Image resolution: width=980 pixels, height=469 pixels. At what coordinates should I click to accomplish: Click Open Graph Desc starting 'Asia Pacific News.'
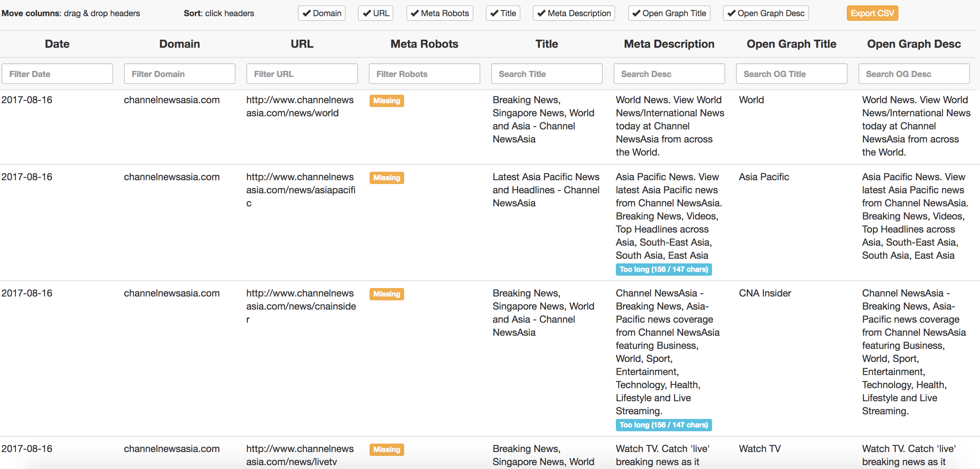(x=915, y=216)
